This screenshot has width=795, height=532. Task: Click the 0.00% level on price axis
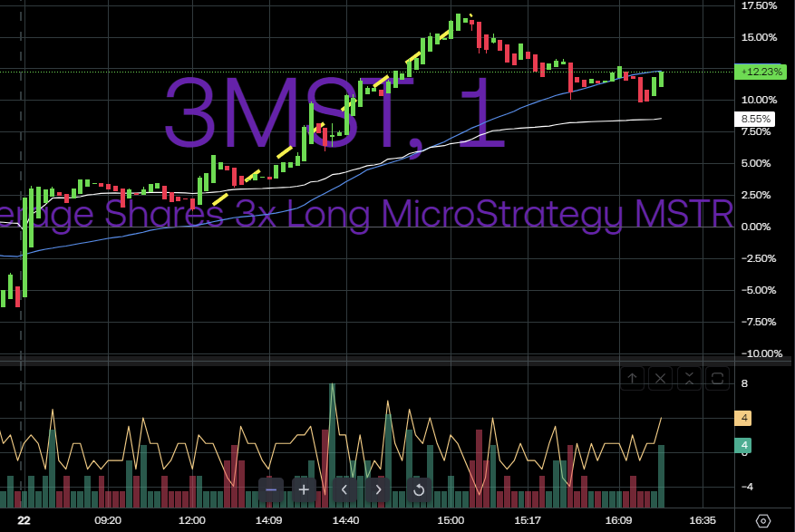(759, 227)
